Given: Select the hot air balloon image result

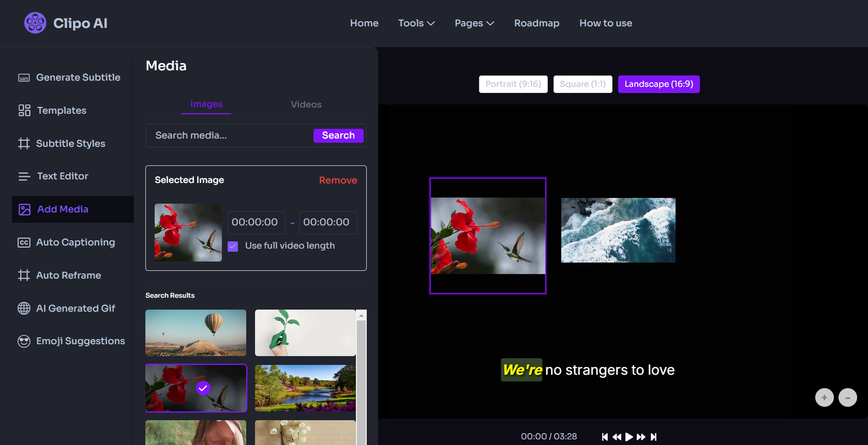Looking at the screenshot, I should pyautogui.click(x=196, y=333).
